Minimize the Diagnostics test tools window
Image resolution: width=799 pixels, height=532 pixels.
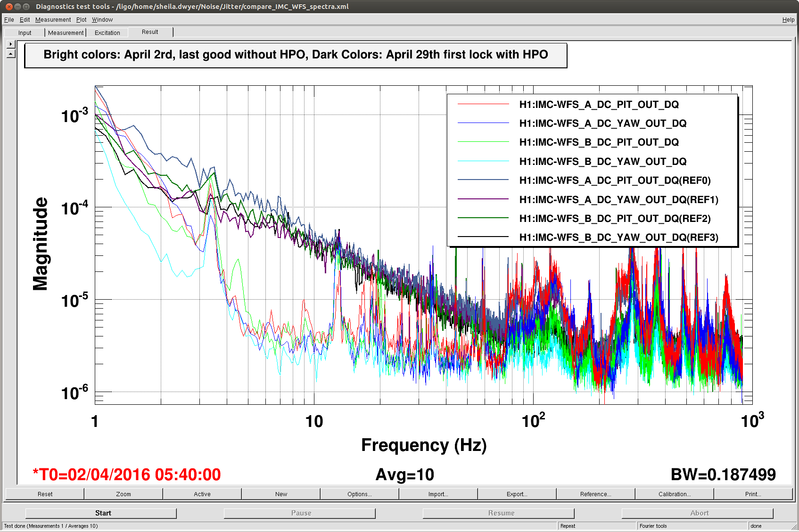(x=17, y=7)
